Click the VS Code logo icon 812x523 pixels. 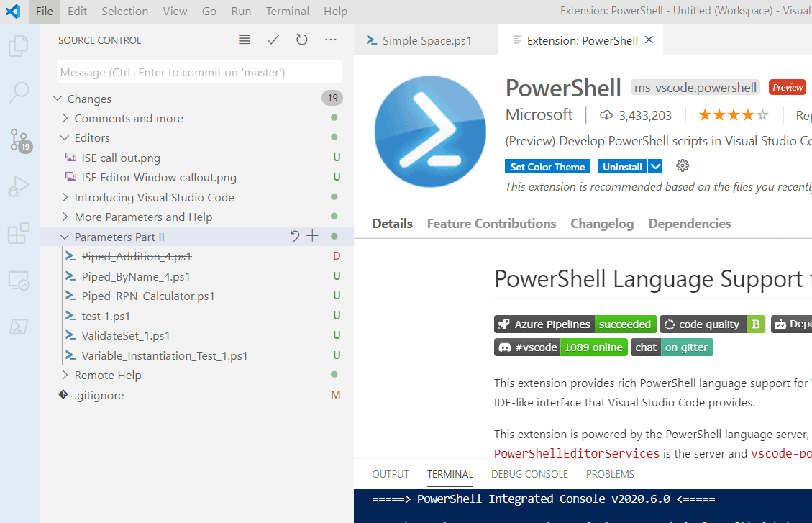pos(13,11)
